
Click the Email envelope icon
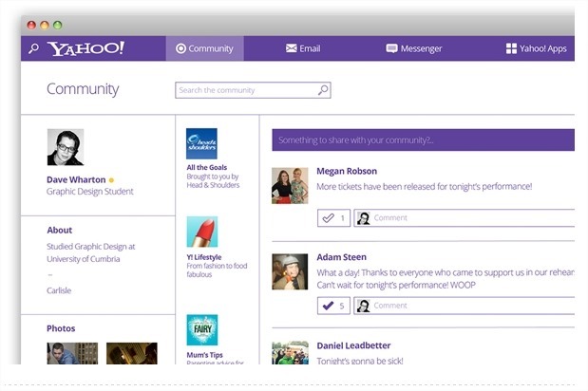click(291, 48)
